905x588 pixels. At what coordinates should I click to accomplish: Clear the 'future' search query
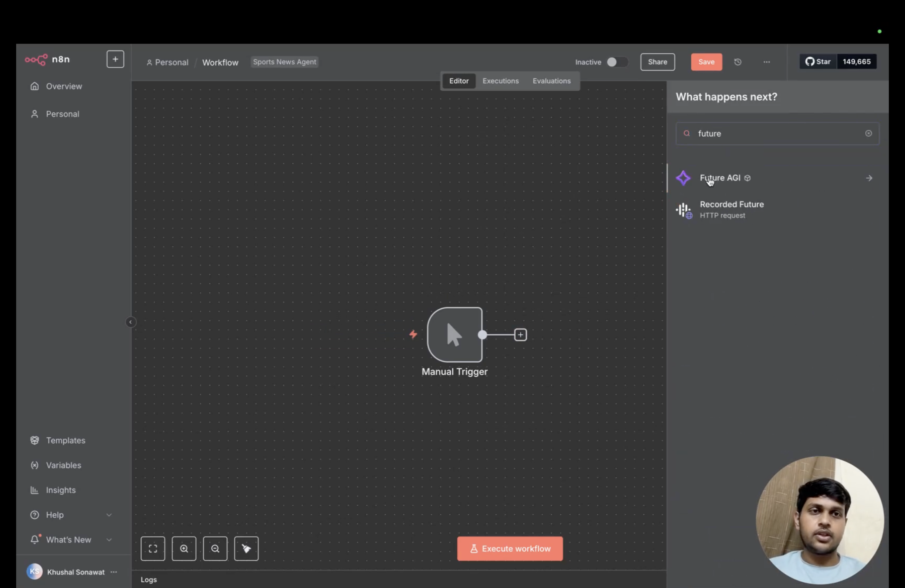(x=868, y=134)
